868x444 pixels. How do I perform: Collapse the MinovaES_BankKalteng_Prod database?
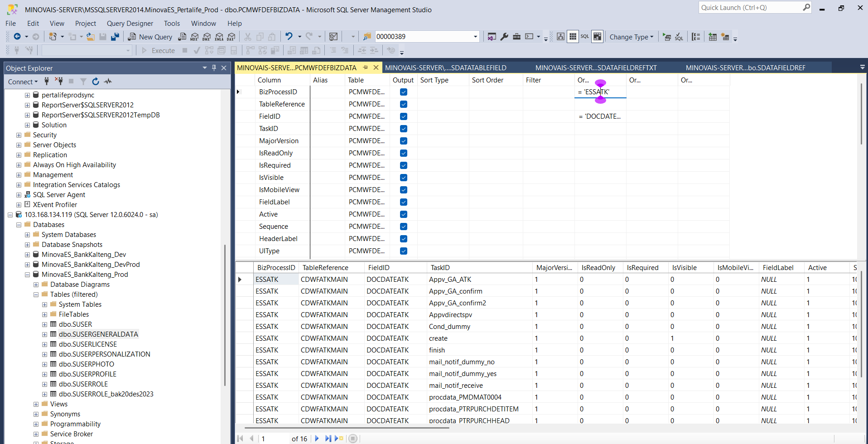coord(27,275)
